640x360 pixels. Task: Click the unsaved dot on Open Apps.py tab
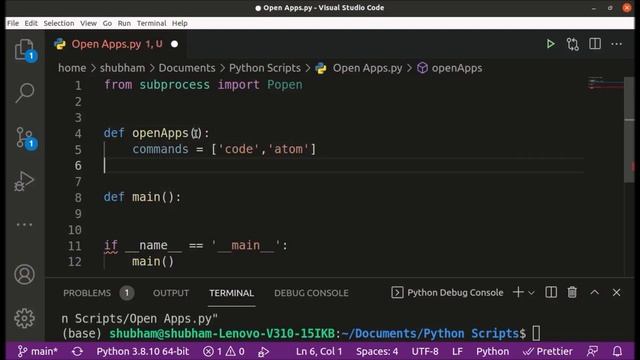tap(174, 44)
